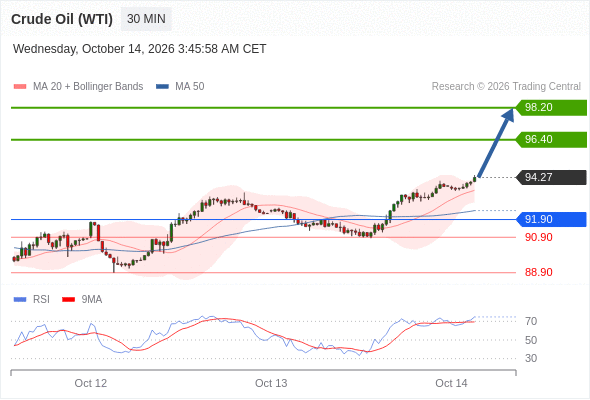
Task: Select the 94.27 current price tag
Action: pyautogui.click(x=551, y=177)
